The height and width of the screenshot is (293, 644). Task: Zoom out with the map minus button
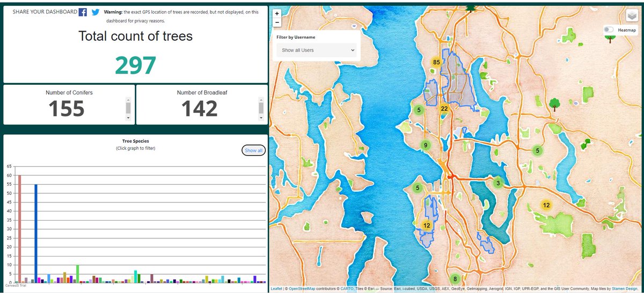tap(277, 23)
